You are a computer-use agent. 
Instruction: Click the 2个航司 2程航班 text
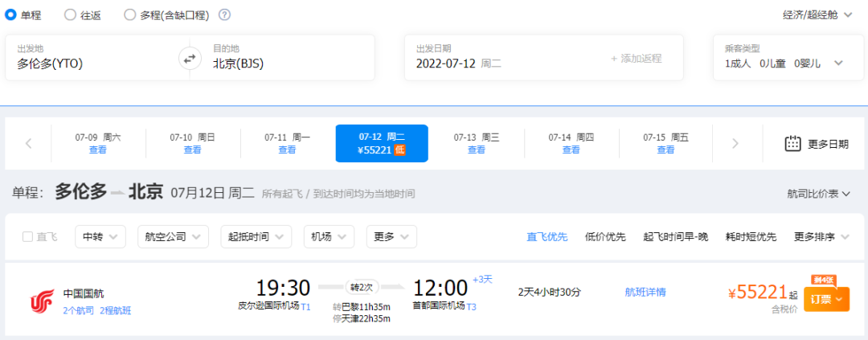coord(97,310)
